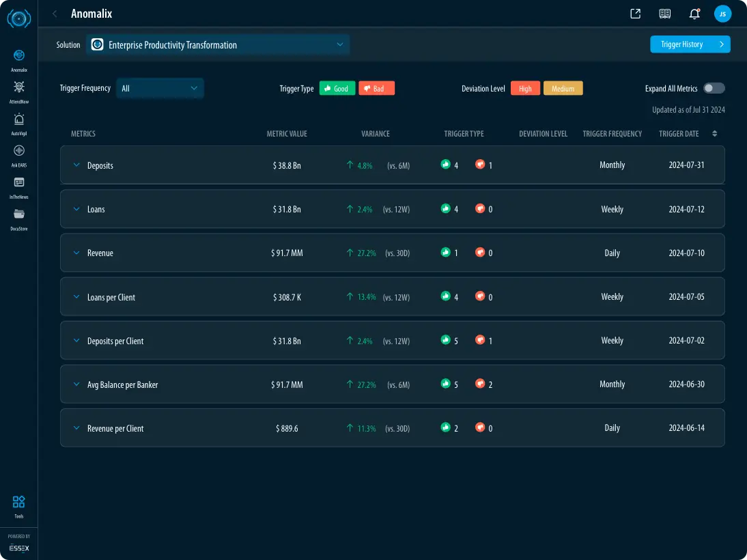Expand the Revenue metric row
The width and height of the screenshot is (747, 560).
(x=76, y=253)
